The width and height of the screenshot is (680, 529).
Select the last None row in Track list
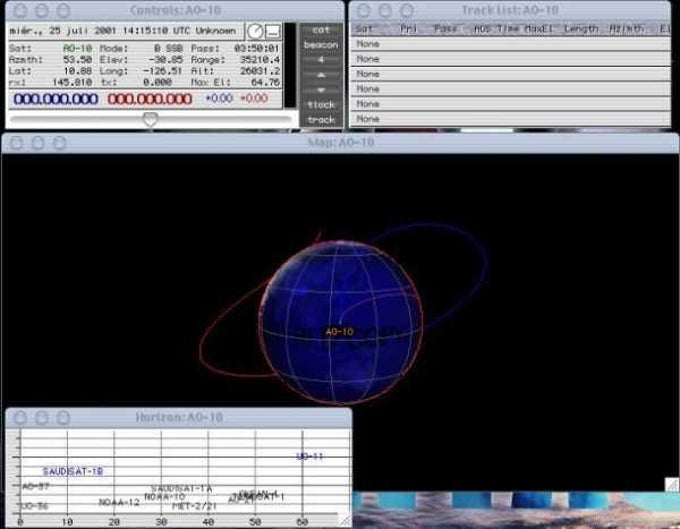coord(510,119)
